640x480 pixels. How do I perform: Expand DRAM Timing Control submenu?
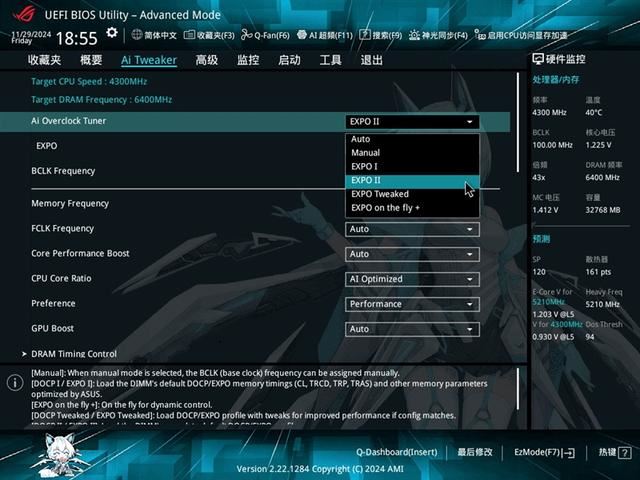(x=73, y=354)
